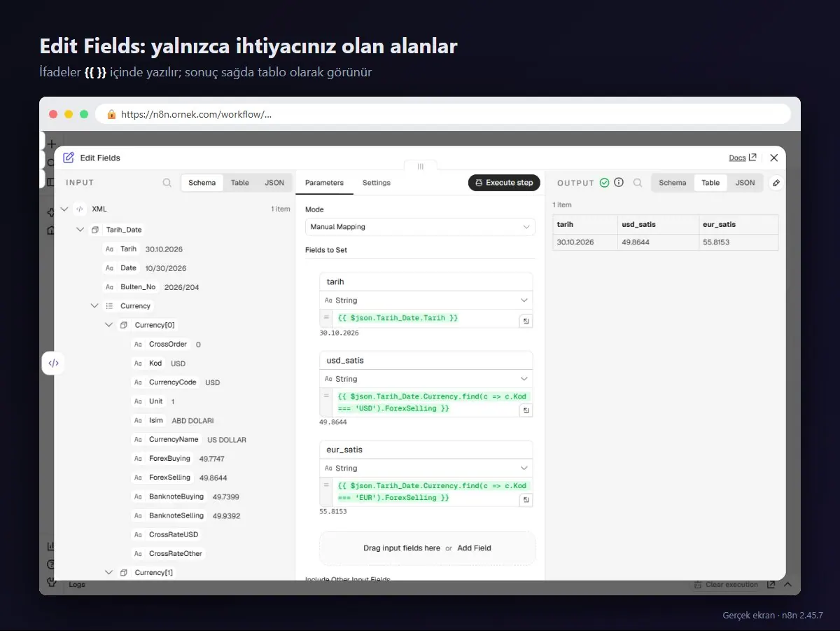
Task: Click the green output success checkmark
Action: [604, 183]
